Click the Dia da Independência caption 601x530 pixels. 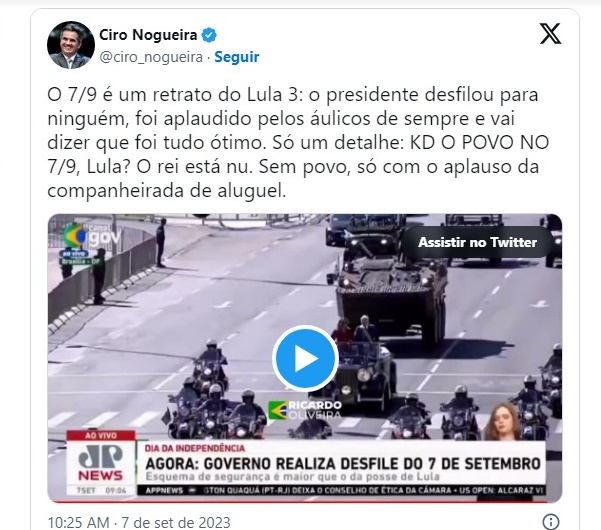tap(195, 448)
